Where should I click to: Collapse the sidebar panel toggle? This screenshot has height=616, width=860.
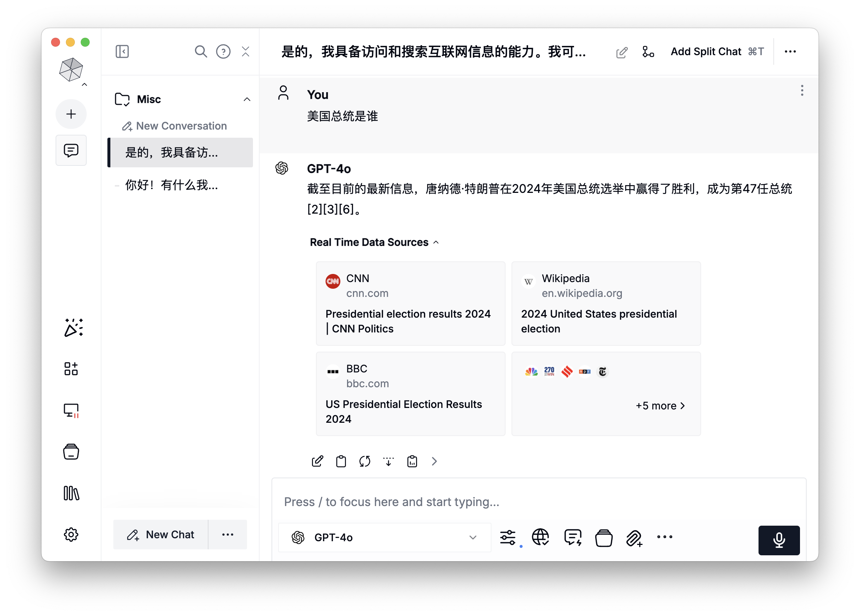pyautogui.click(x=122, y=51)
